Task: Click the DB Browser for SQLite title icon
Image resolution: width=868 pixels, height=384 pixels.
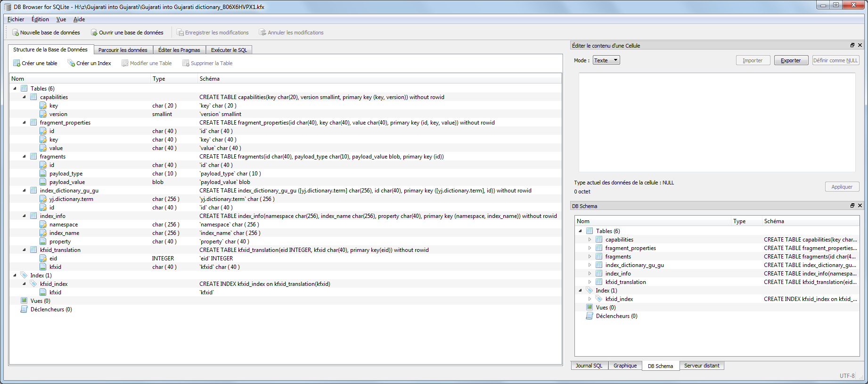Action: point(7,7)
